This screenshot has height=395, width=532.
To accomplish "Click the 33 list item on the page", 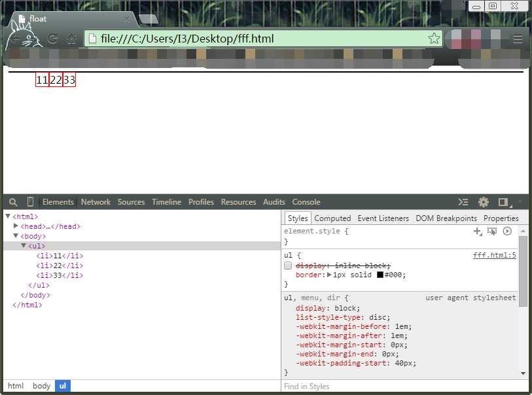I will (69, 80).
